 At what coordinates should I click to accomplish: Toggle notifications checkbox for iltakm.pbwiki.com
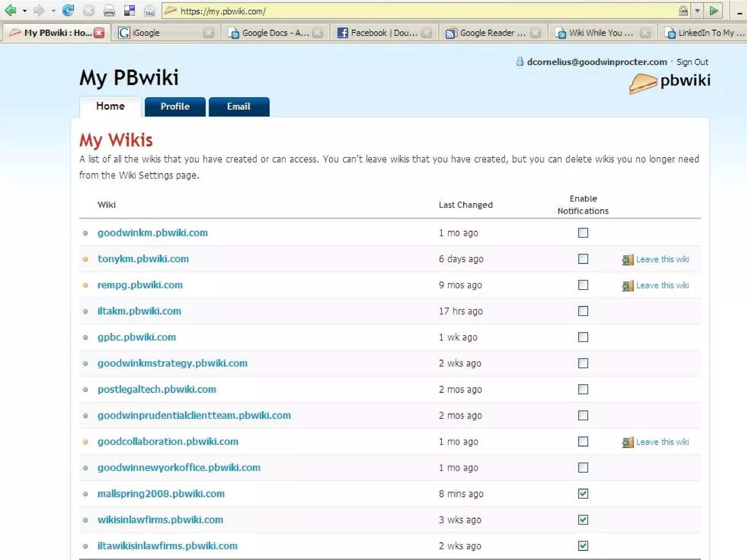point(583,311)
